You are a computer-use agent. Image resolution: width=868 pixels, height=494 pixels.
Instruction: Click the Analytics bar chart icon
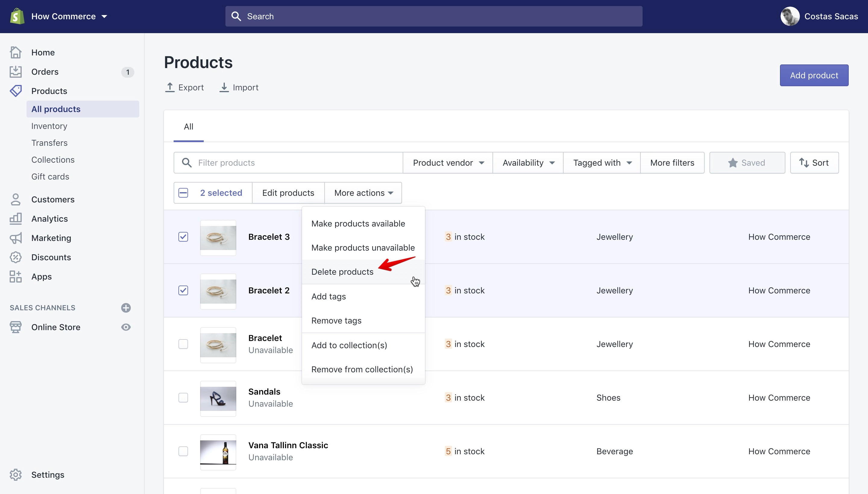pos(16,218)
